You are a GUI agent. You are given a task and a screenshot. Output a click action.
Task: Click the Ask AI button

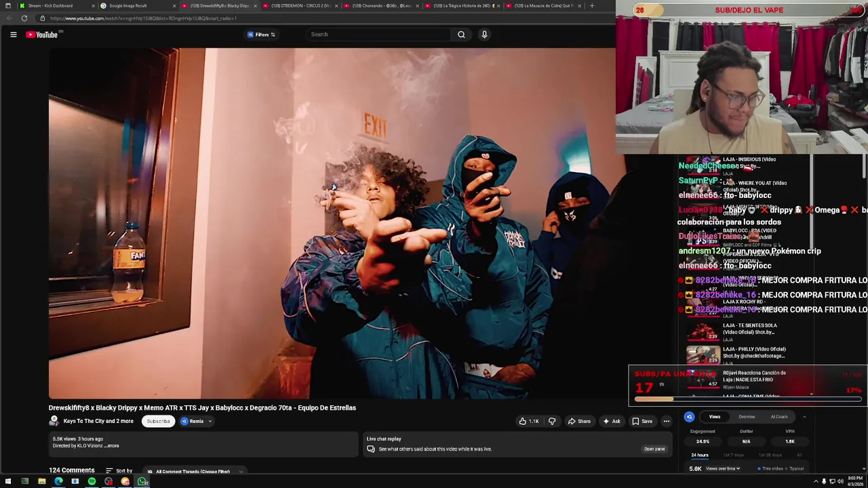(611, 421)
